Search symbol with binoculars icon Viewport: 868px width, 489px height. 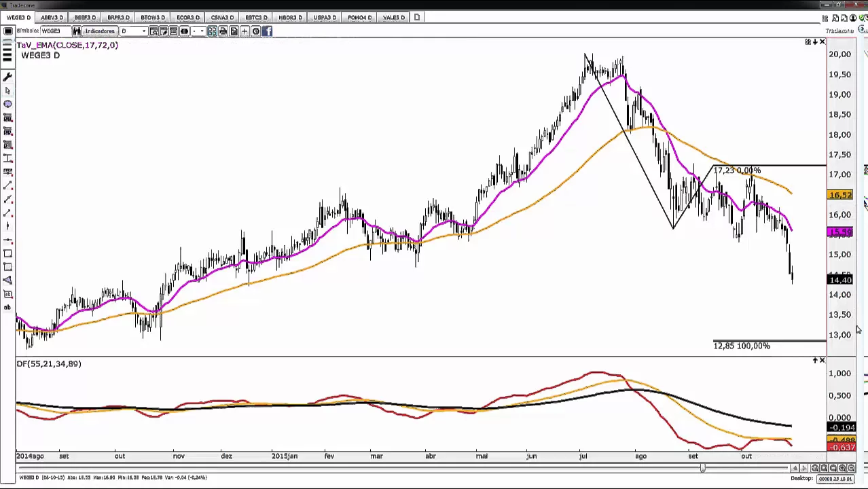click(x=77, y=31)
